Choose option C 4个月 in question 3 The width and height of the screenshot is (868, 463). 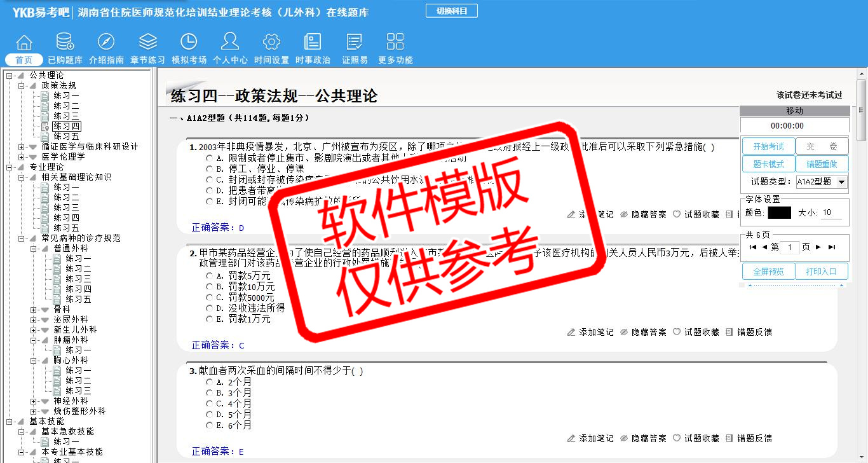209,404
